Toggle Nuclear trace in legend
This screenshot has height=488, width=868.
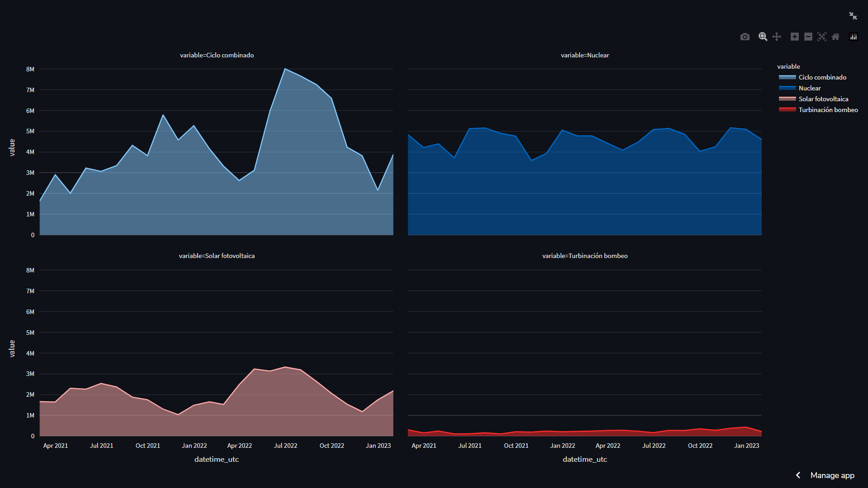pyautogui.click(x=809, y=88)
